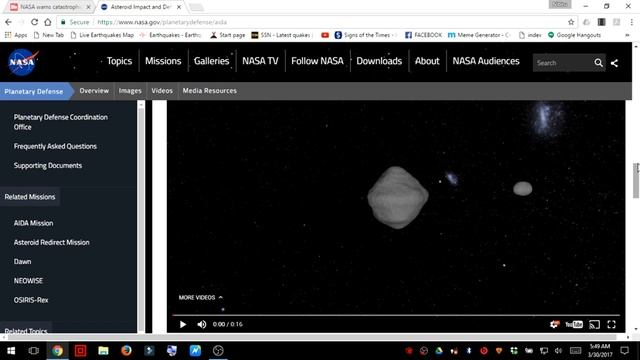This screenshot has width=640, height=360.
Task: Open the browser home page
Action: 48,22
